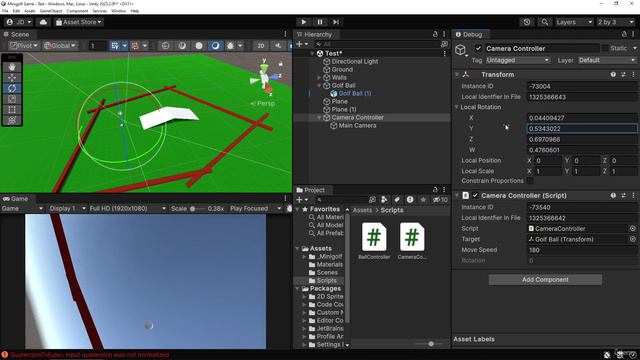Step forward one frame
Viewport: 640px width, 360px height.
pos(336,22)
